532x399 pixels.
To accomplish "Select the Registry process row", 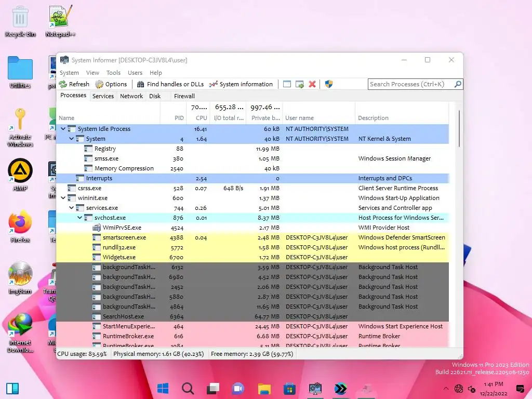I will 252,149.
